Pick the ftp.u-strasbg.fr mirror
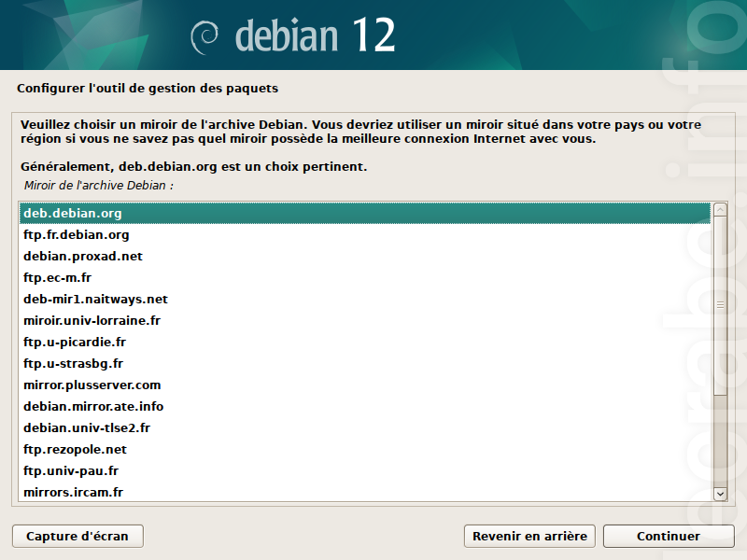Viewport: 747px width, 560px height. [365, 363]
